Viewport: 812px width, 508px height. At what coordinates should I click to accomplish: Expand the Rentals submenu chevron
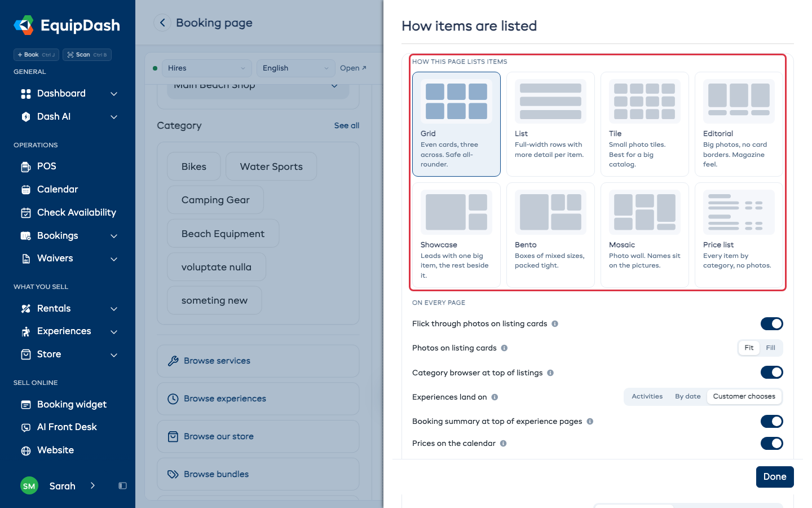(114, 309)
